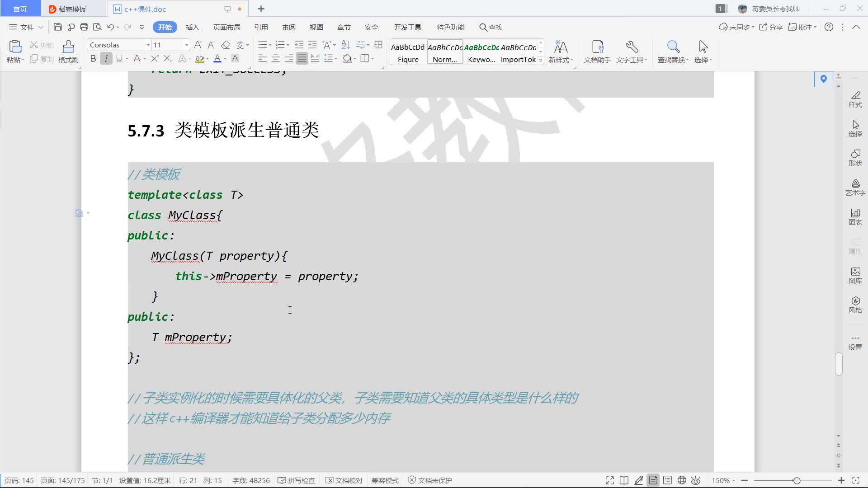The image size is (868, 488).
Task: Click the vertical scrollbar thumb
Action: (x=839, y=364)
